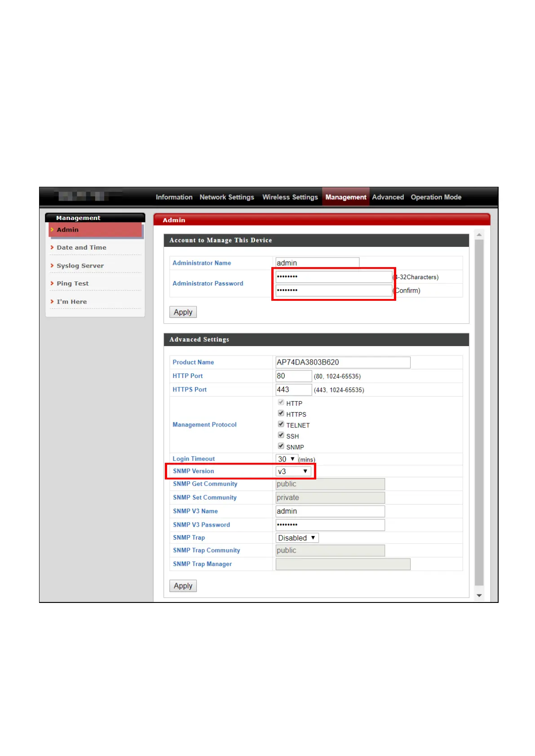Click the arrow icon beside Admin
Screen dimensions: 535x756
[52, 229]
